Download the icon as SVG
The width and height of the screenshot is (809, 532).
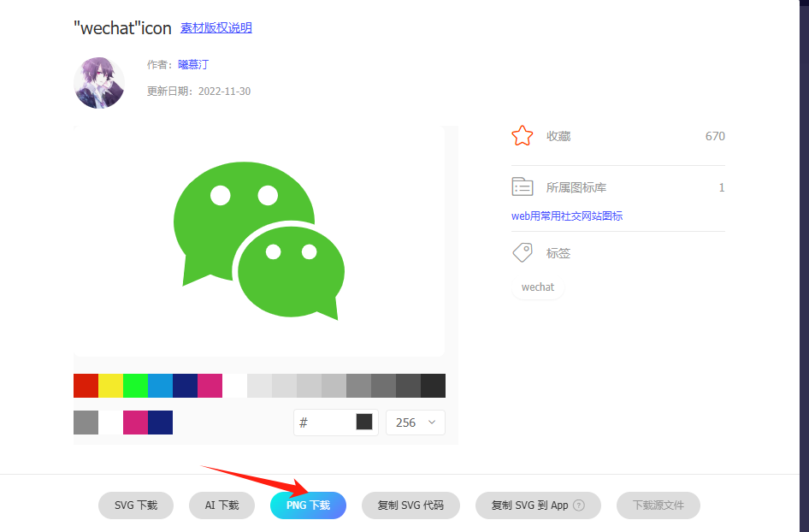136,505
